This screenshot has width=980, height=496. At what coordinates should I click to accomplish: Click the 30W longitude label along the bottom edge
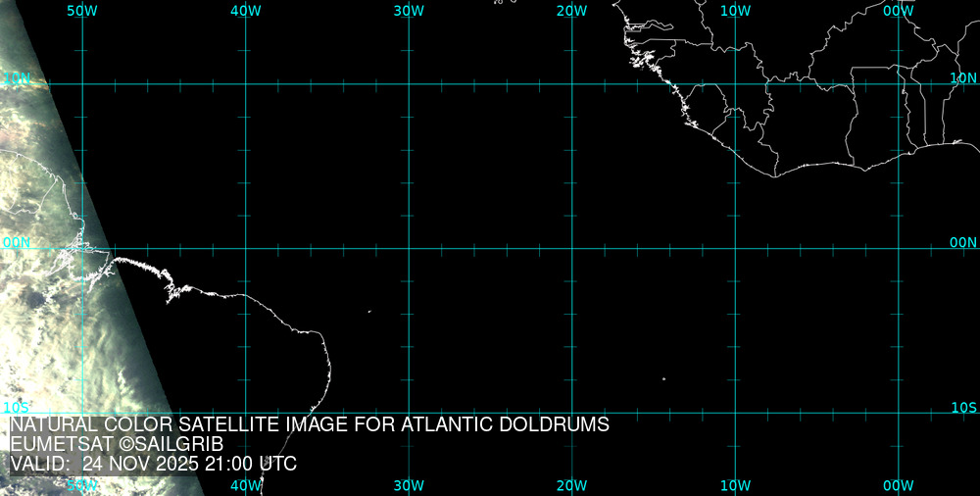pos(409,485)
